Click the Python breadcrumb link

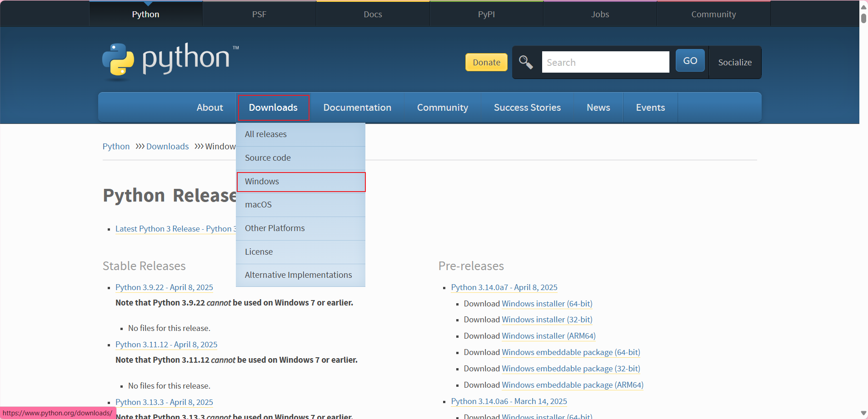tap(116, 146)
